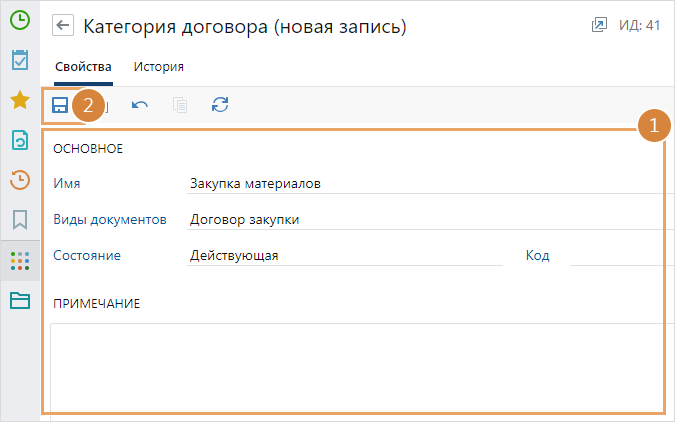Open record in new window icon
This screenshot has height=422, width=675.
[599, 26]
